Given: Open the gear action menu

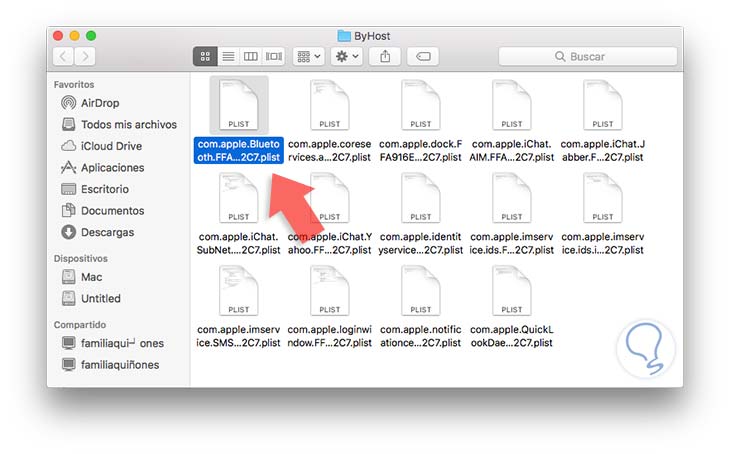Looking at the screenshot, I should (347, 56).
